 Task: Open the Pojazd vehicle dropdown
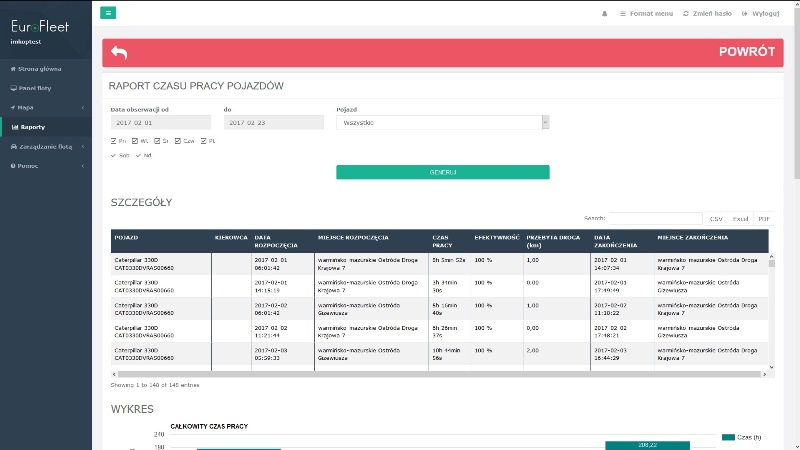tap(443, 122)
